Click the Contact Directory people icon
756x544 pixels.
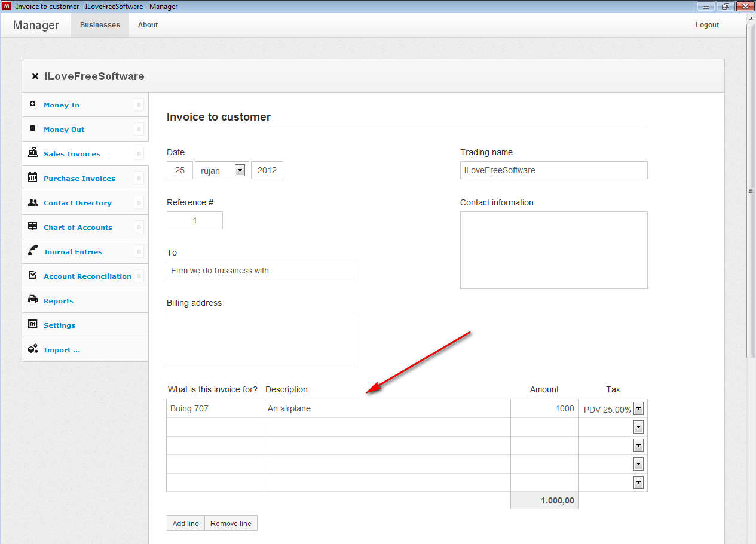coord(33,202)
